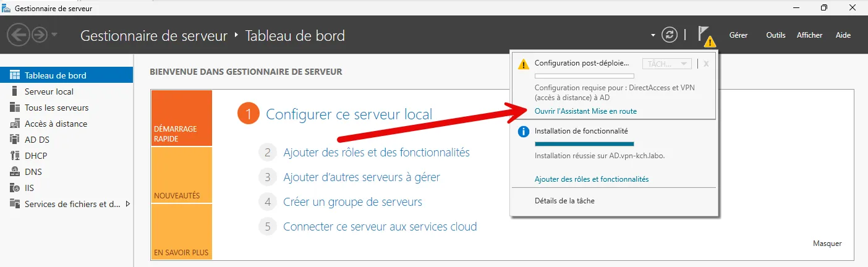Select the DNS role icon
Image resolution: width=868 pixels, height=267 pixels.
click(15, 172)
